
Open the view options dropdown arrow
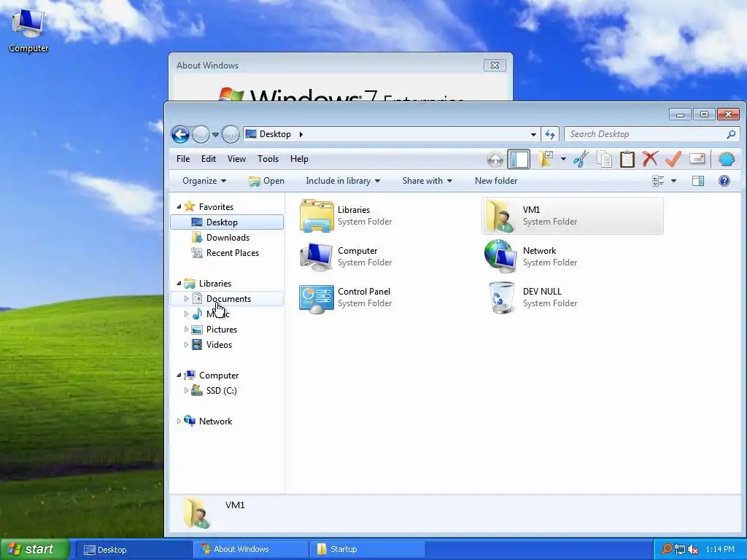[x=673, y=181]
